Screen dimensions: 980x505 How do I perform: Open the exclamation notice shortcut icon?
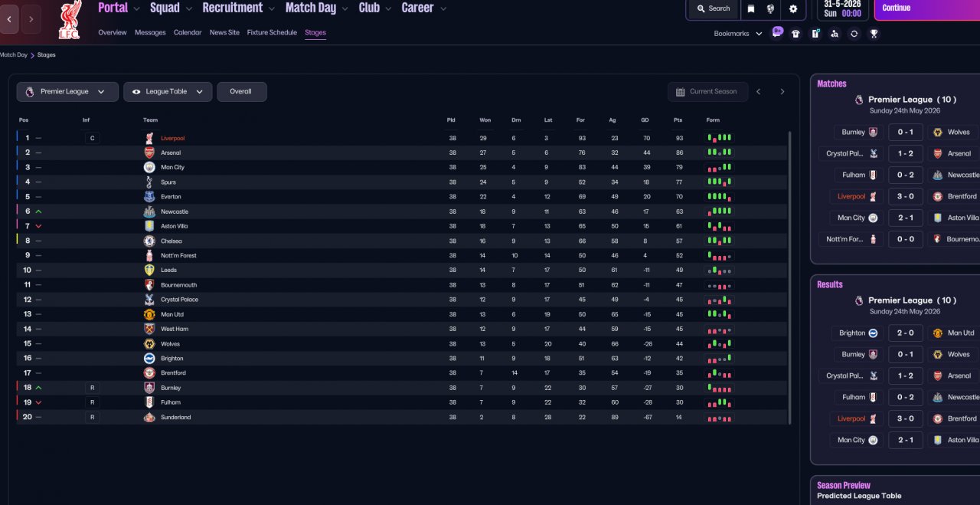pos(815,34)
